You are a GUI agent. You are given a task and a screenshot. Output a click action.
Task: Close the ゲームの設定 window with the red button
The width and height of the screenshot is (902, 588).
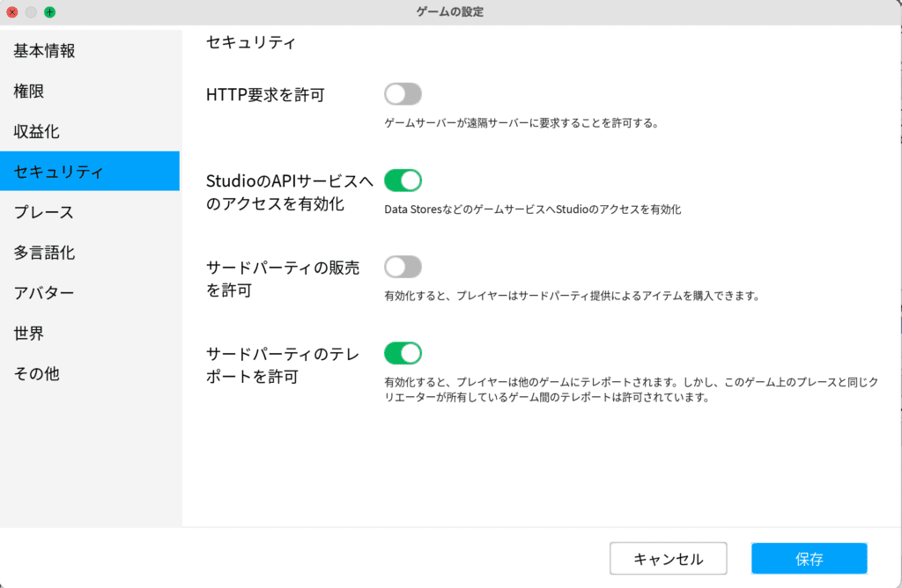[x=12, y=12]
